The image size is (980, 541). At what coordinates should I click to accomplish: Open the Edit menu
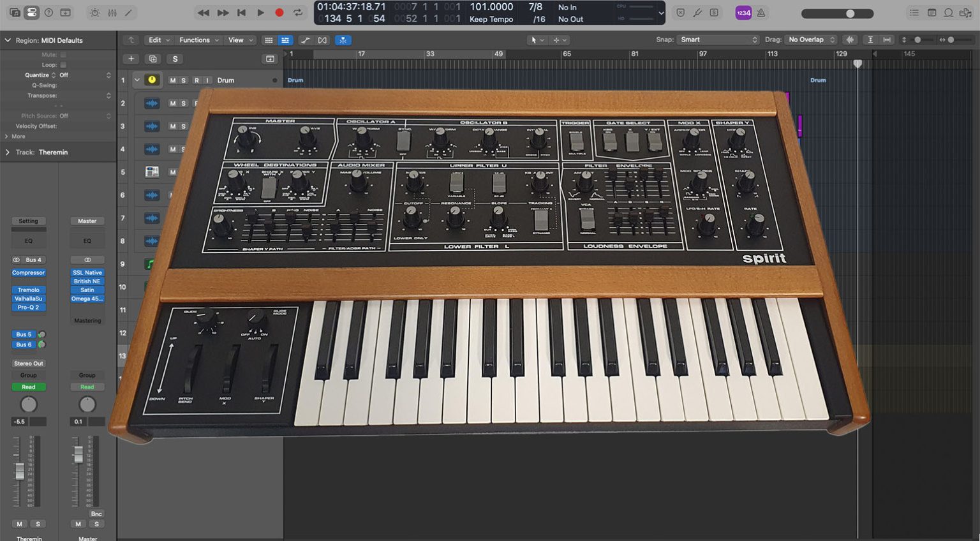(158, 40)
